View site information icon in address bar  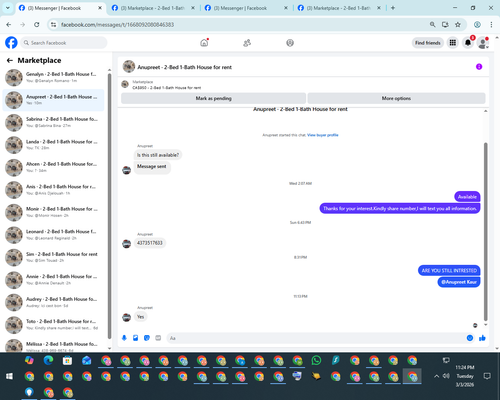[x=53, y=24]
